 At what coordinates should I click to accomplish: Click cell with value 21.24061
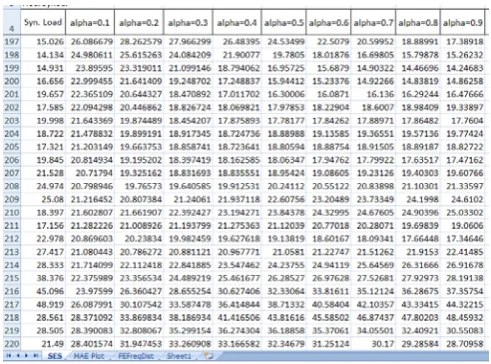pyautogui.click(x=188, y=199)
